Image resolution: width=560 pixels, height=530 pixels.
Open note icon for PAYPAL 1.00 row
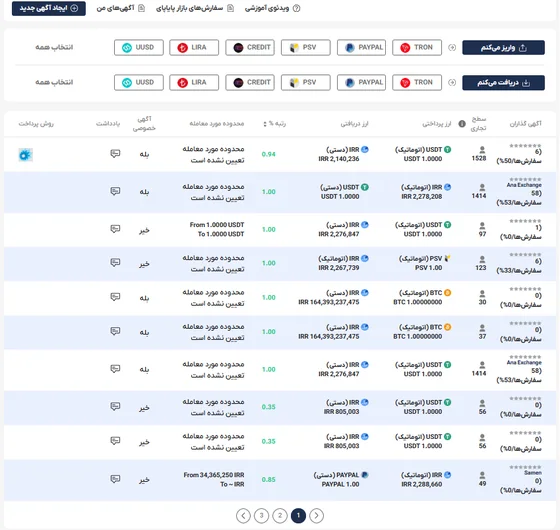[115, 479]
